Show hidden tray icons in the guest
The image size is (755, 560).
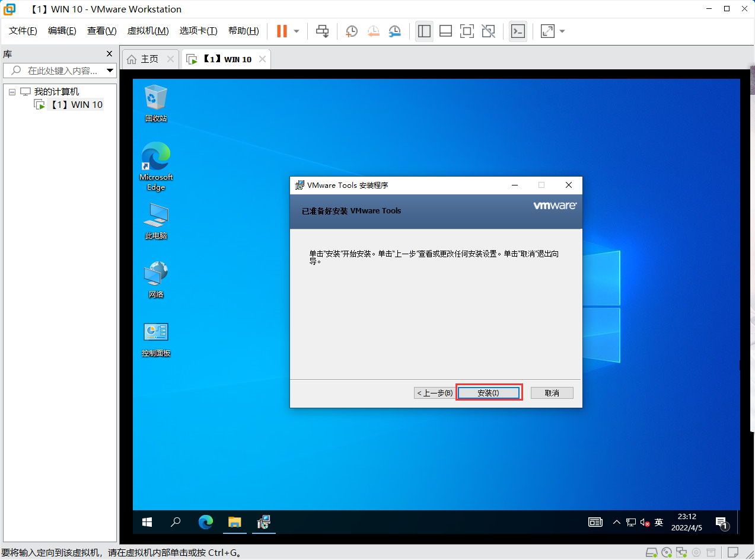pyautogui.click(x=617, y=522)
